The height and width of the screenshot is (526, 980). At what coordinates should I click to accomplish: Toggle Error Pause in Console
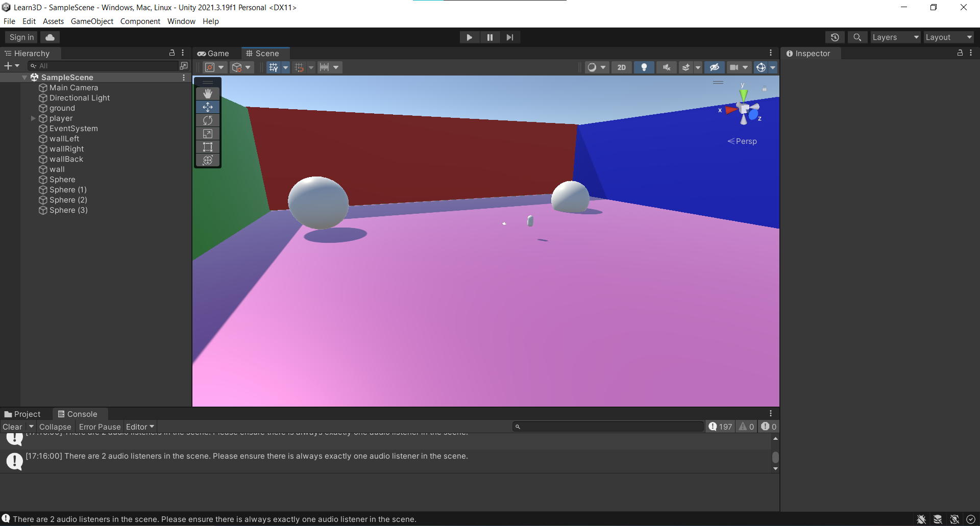point(100,427)
